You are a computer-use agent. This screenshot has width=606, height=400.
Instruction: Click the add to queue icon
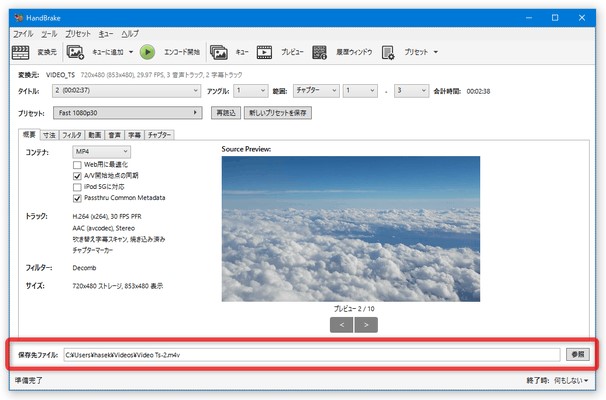[x=76, y=52]
